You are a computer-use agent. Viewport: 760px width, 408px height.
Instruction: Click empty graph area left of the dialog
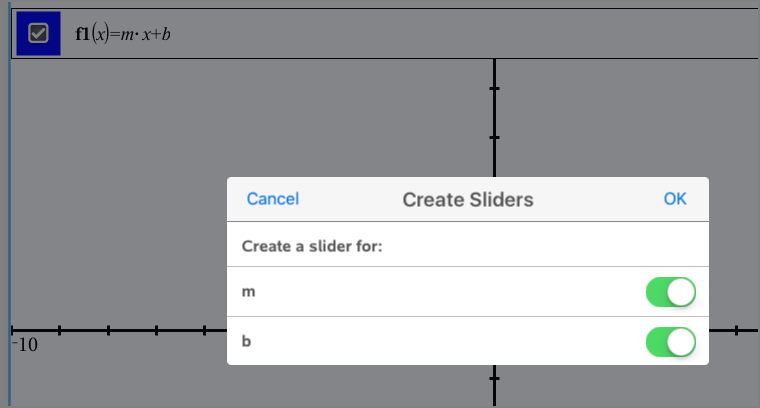point(120,200)
